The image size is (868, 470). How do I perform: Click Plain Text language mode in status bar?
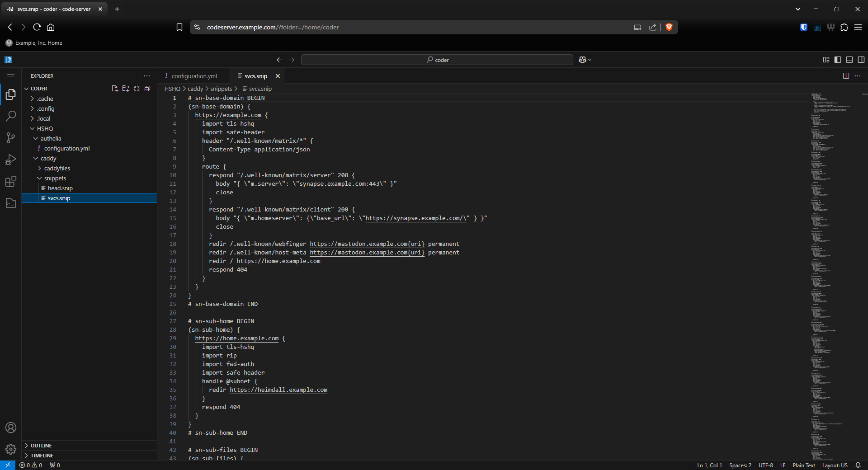pyautogui.click(x=803, y=465)
